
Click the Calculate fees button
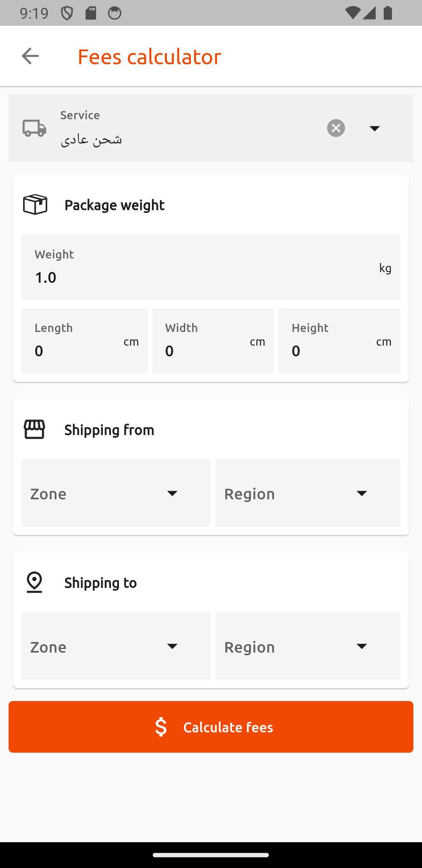pos(211,727)
